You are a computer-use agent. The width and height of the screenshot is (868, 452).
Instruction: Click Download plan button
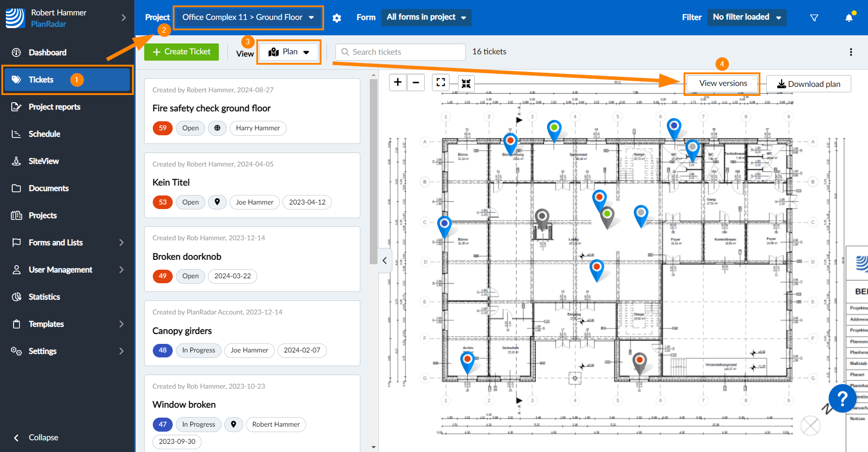tap(809, 84)
